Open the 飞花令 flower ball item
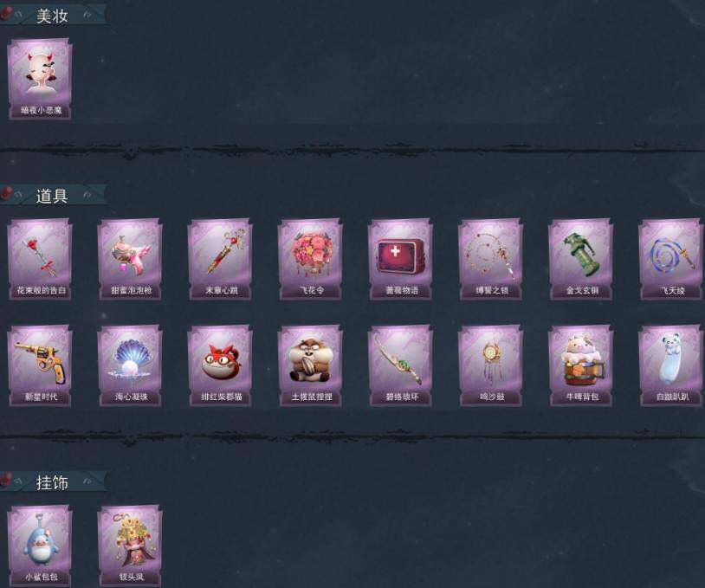The height and width of the screenshot is (588, 705). [x=311, y=260]
